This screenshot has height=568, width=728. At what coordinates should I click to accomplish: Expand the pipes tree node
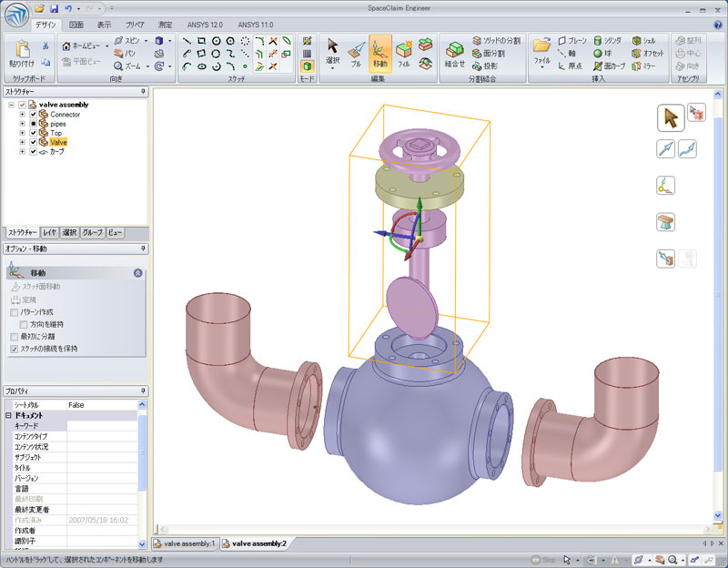[22, 124]
